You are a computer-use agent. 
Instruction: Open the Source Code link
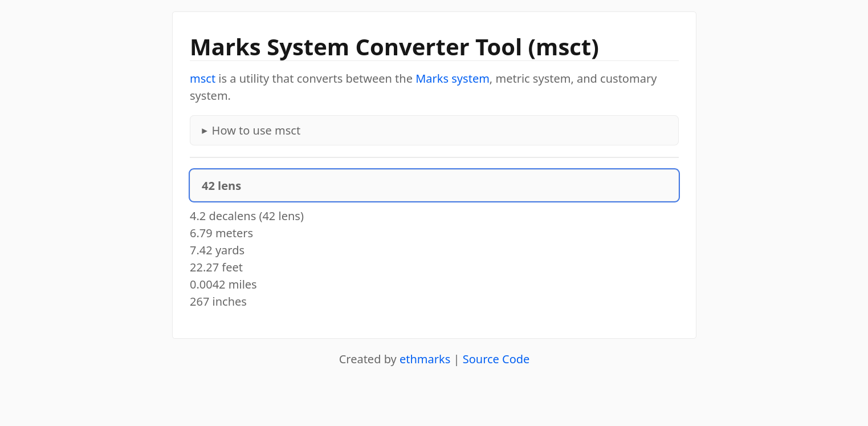[x=496, y=359]
